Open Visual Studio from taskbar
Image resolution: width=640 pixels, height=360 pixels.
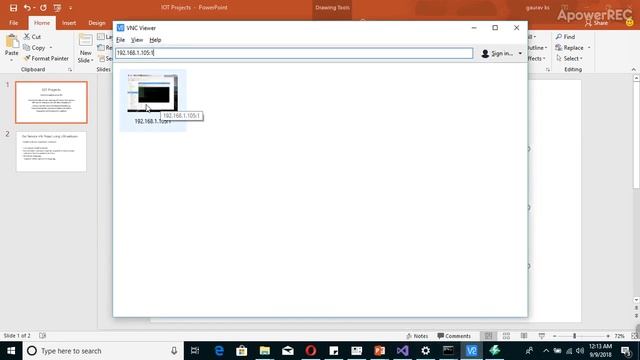coord(402,351)
